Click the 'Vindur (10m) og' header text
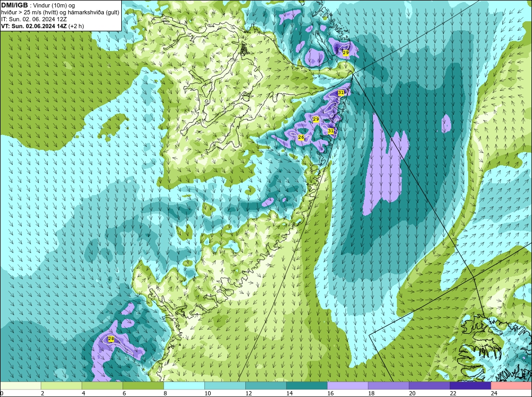Image resolution: width=532 pixels, height=397 pixels. 54,6
